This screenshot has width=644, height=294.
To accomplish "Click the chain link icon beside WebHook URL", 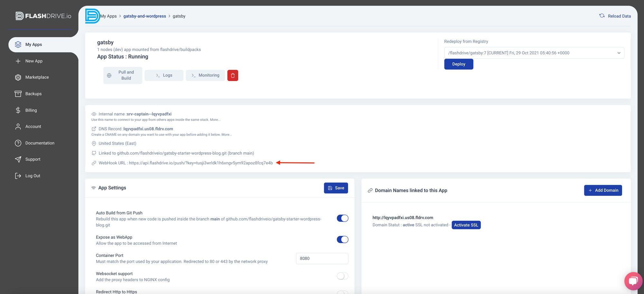I will tap(94, 163).
